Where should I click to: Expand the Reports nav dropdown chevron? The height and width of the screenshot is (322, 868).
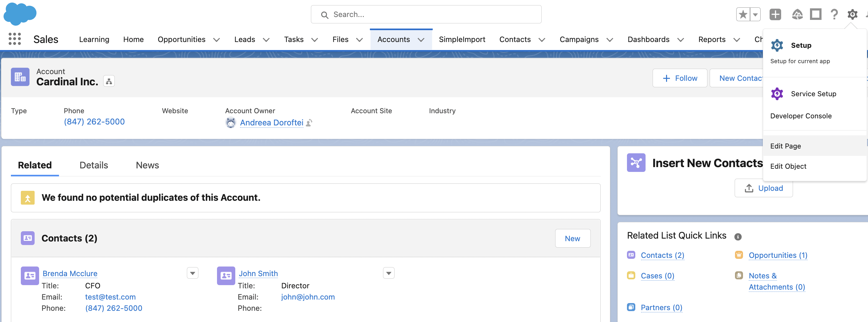737,40
